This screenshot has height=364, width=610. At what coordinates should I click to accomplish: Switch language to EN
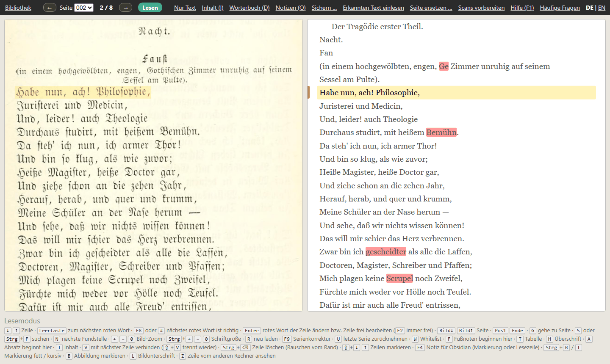click(x=602, y=8)
